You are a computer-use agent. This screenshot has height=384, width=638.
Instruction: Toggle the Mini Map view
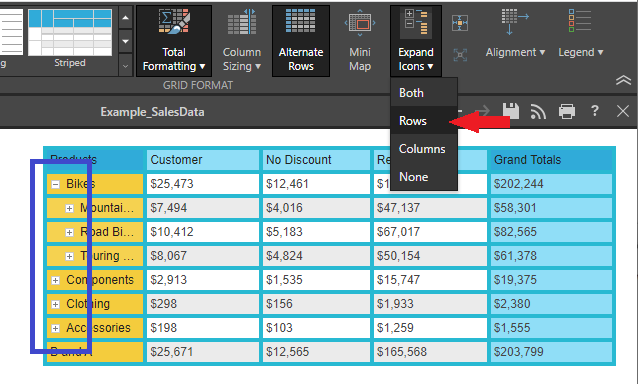tap(360, 41)
